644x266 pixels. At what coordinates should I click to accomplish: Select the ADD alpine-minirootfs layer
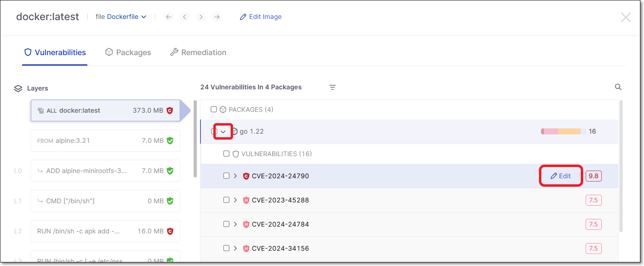[105, 171]
